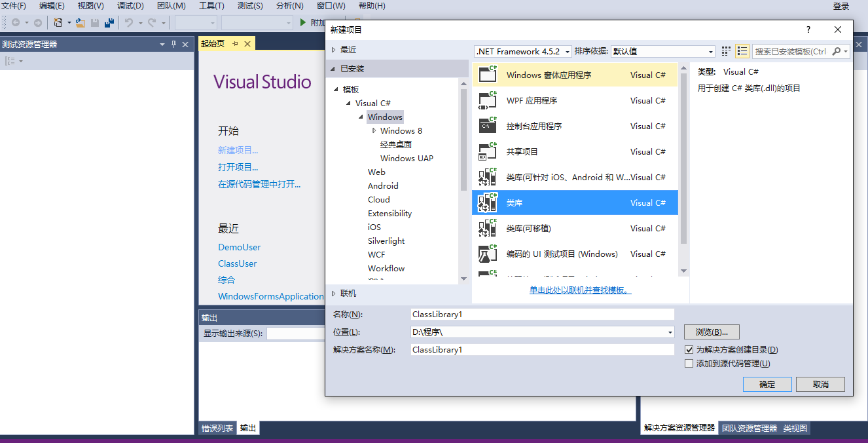Toggle 为解决方案创建目录 checkbox
The height and width of the screenshot is (443, 868).
coord(689,350)
